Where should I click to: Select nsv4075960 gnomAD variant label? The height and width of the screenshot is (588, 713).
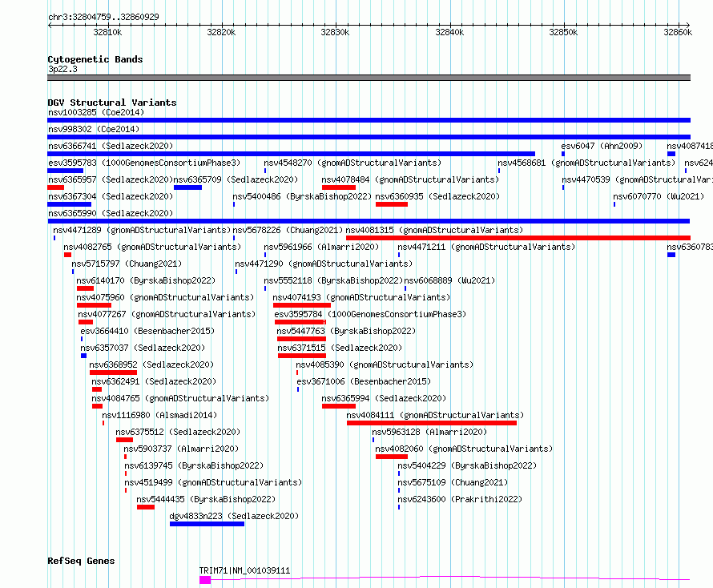pos(165,297)
